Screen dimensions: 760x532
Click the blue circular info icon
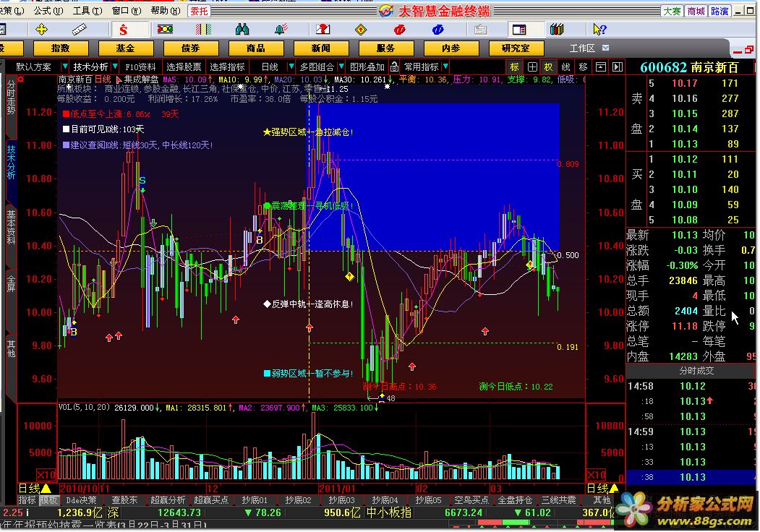click(x=437, y=30)
